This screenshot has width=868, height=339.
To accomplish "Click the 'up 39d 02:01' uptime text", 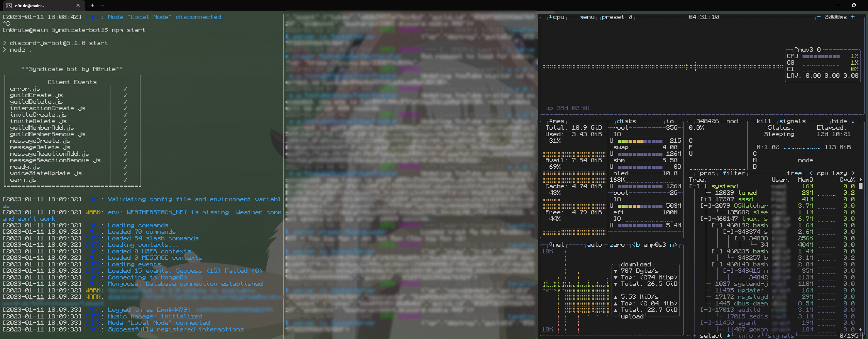I will click(x=568, y=108).
